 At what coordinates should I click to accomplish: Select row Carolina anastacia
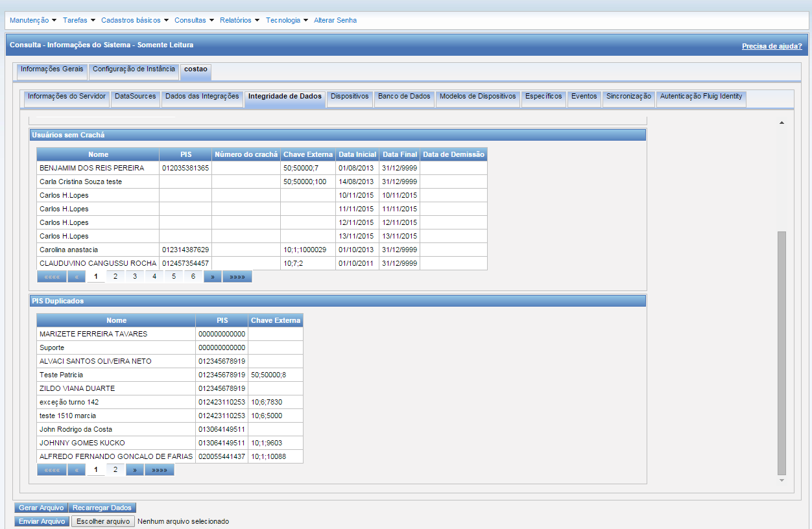tap(262, 250)
